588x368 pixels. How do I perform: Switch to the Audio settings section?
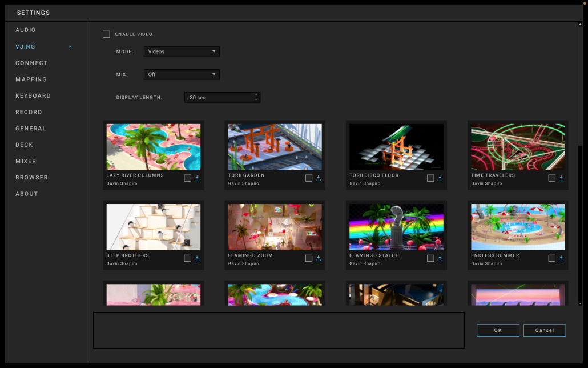[26, 30]
